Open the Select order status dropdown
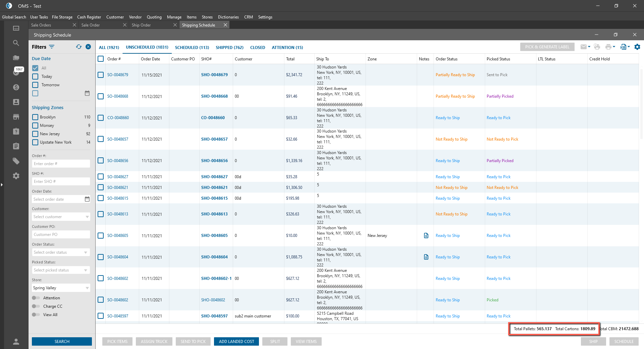 [61, 252]
